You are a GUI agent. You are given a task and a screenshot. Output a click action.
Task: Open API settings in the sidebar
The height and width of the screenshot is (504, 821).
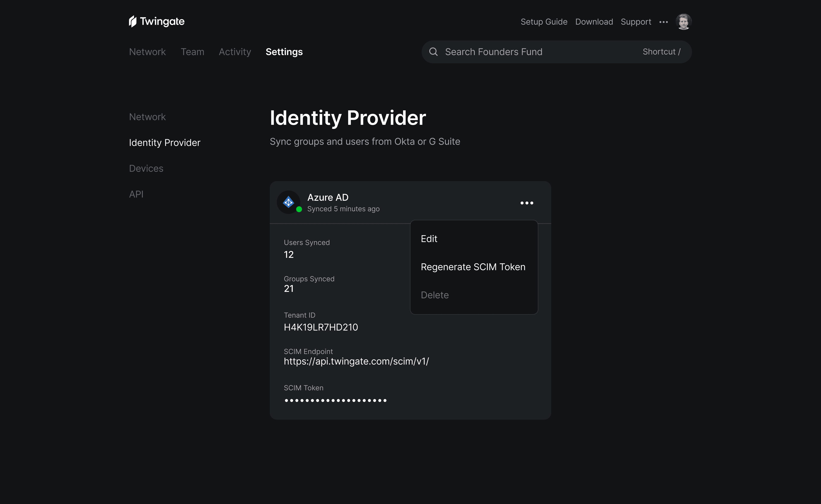coord(136,194)
